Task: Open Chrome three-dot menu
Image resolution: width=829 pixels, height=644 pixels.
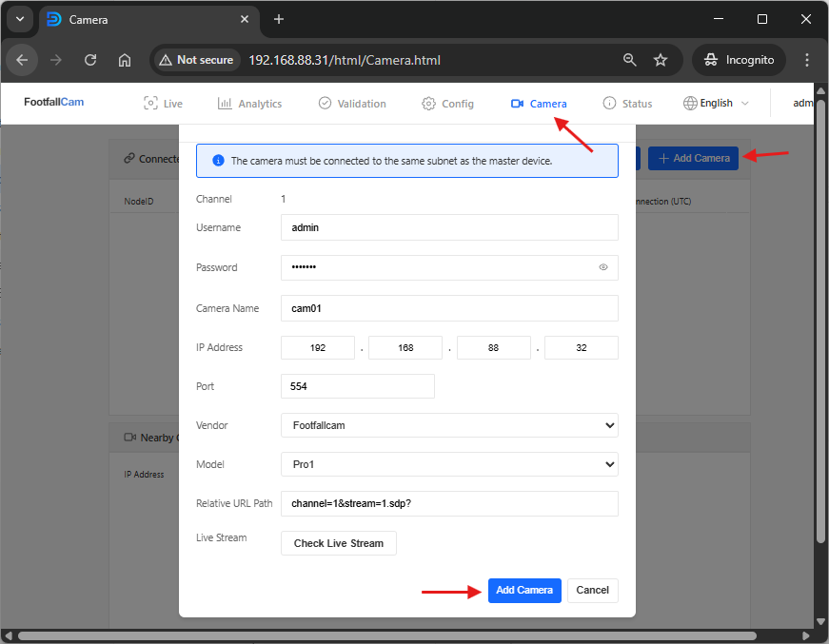Action: tap(807, 60)
